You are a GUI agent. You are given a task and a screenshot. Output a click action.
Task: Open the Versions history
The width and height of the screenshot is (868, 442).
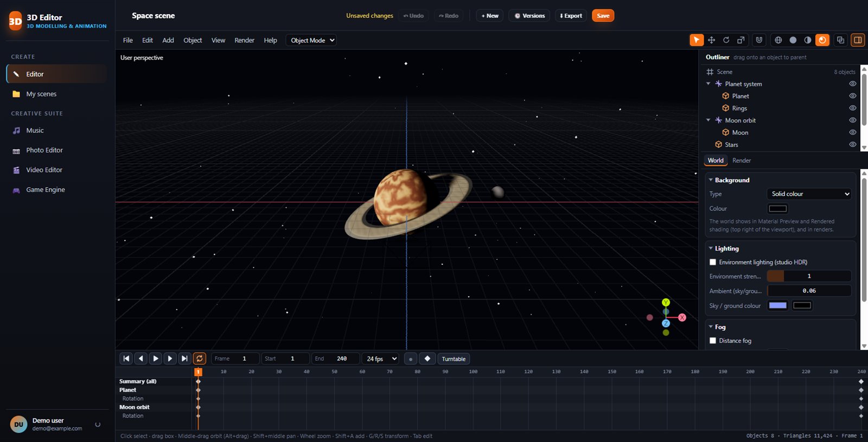click(529, 16)
